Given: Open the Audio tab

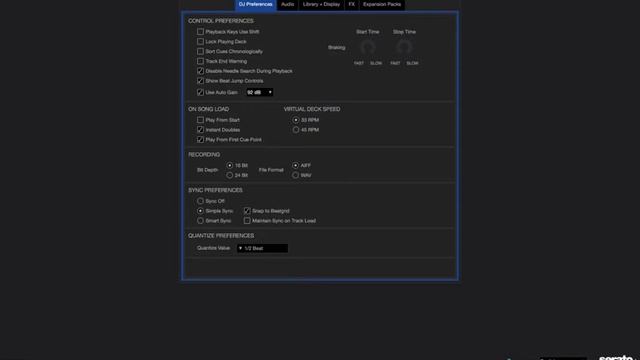Looking at the screenshot, I should pyautogui.click(x=287, y=4).
